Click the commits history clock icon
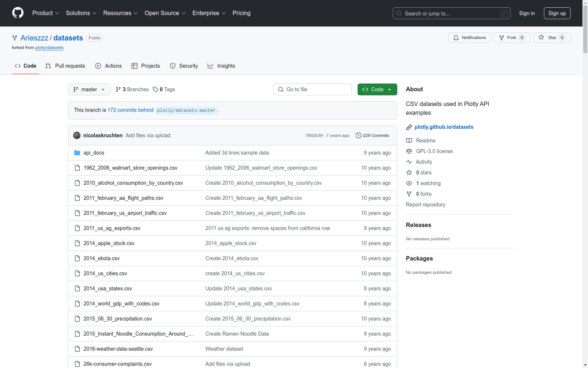Screen dimensions: 588x368 (x=358, y=135)
